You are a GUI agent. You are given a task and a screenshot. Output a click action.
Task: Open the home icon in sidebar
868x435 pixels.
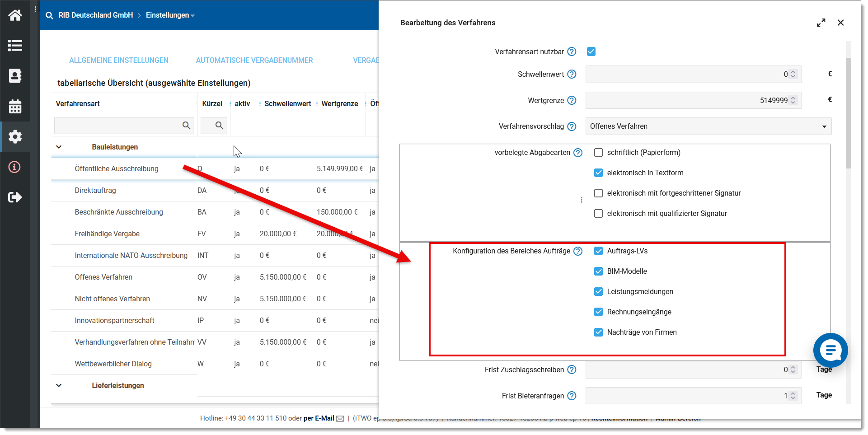tap(15, 15)
